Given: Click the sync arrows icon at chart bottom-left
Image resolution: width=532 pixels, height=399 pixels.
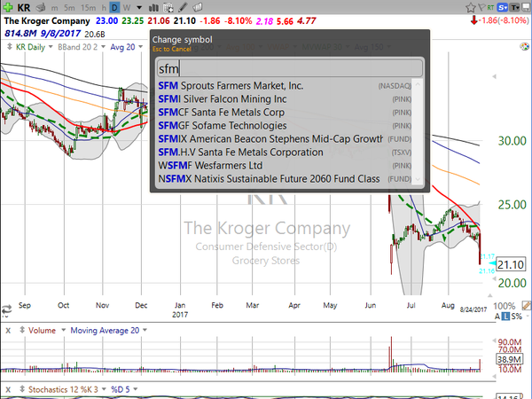Looking at the screenshot, I should [6, 309].
